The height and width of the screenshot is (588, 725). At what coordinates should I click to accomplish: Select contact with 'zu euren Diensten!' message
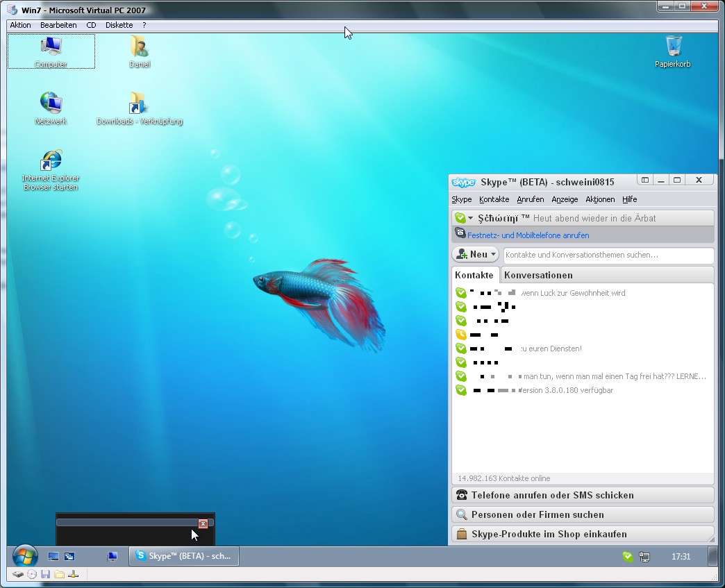click(583, 348)
